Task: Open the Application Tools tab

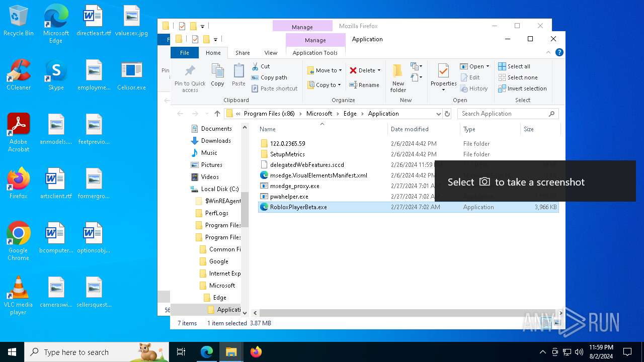Action: [315, 53]
